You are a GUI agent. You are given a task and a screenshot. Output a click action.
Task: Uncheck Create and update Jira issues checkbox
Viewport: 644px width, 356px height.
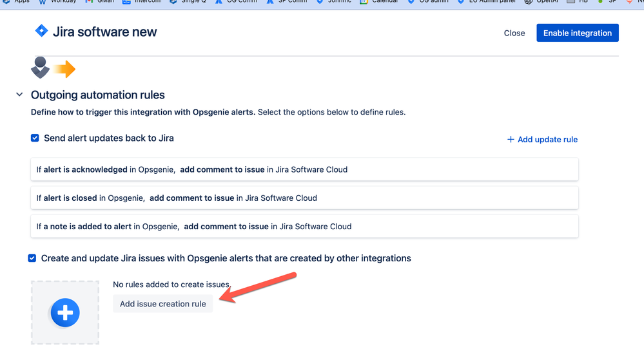(32, 258)
